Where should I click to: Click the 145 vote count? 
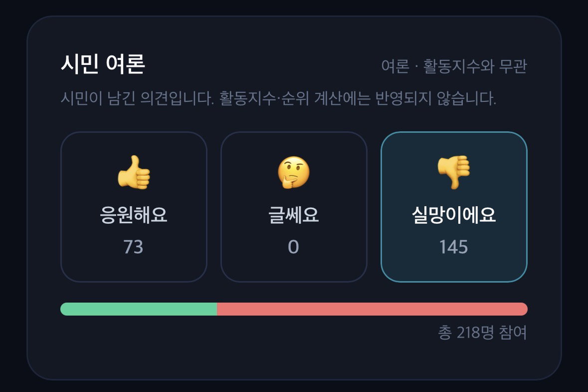pyautogui.click(x=454, y=247)
